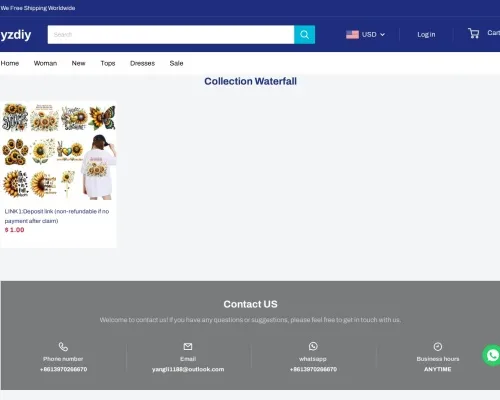Focus the Search input field
The height and width of the screenshot is (400, 500).
tap(171, 35)
